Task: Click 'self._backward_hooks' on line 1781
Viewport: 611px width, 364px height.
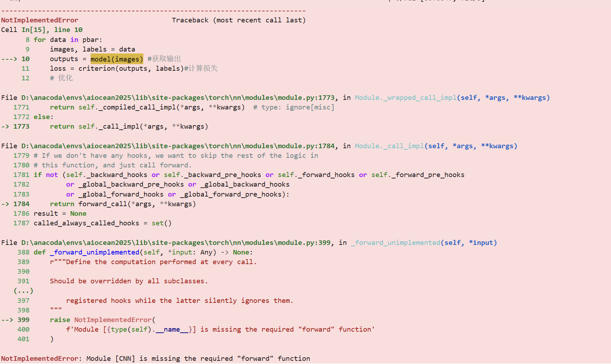Action: tap(107, 175)
